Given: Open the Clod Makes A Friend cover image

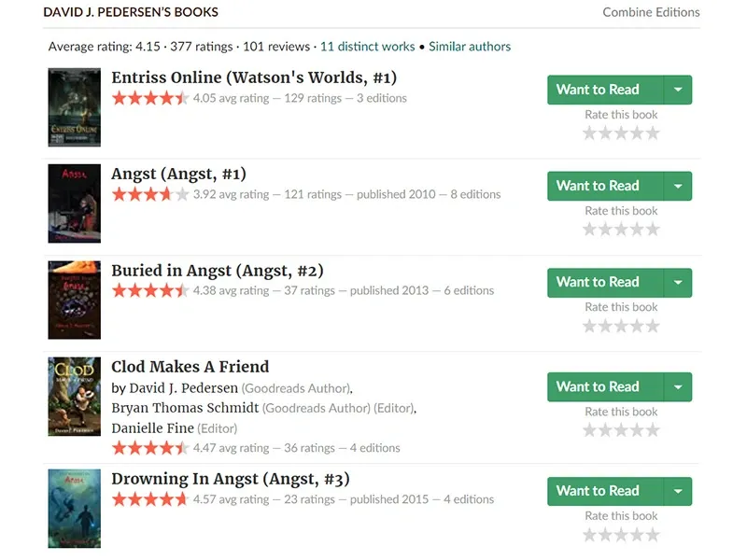Looking at the screenshot, I should point(75,396).
